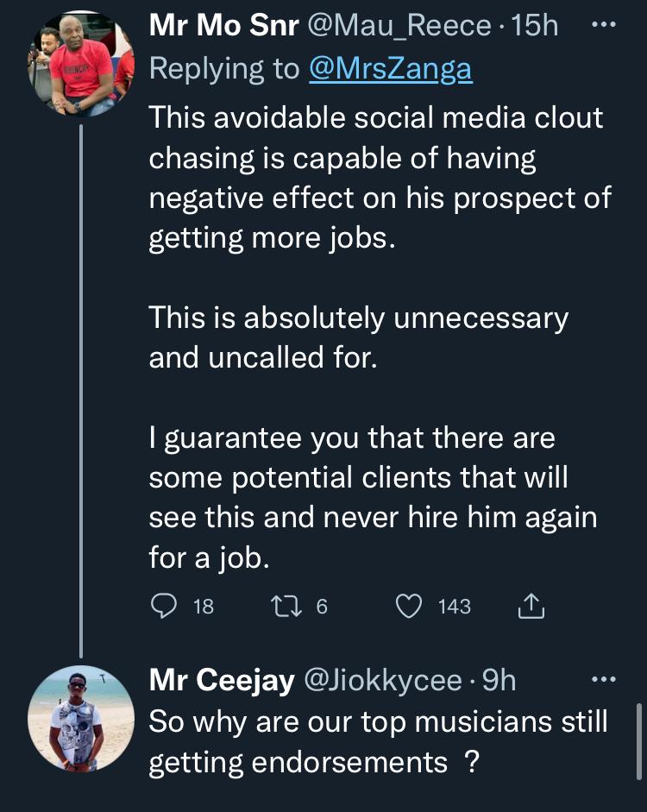Tap the share icon on Mr Mo Snr's tweet
The height and width of the screenshot is (812, 647).
pyautogui.click(x=531, y=607)
